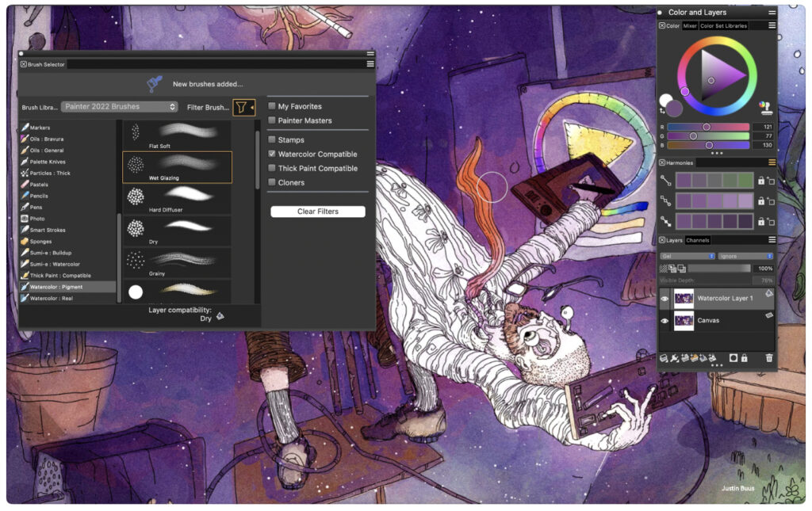Image resolution: width=812 pixels, height=511 pixels.
Task: Uncheck the Watercolor Compatible filter
Action: (272, 153)
